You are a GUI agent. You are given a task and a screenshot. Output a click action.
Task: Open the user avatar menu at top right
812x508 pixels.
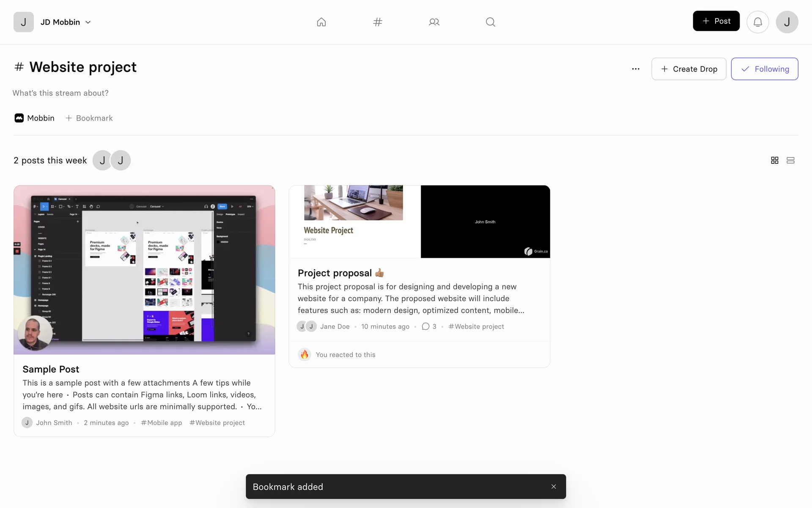click(x=787, y=22)
